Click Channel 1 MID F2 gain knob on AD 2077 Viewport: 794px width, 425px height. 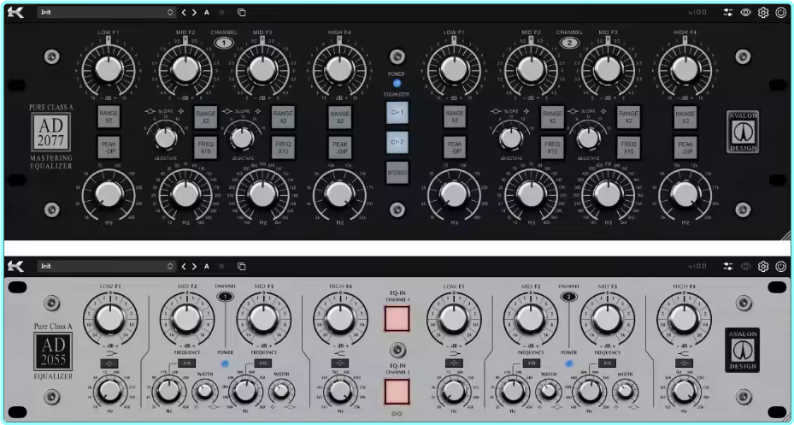coord(185,69)
